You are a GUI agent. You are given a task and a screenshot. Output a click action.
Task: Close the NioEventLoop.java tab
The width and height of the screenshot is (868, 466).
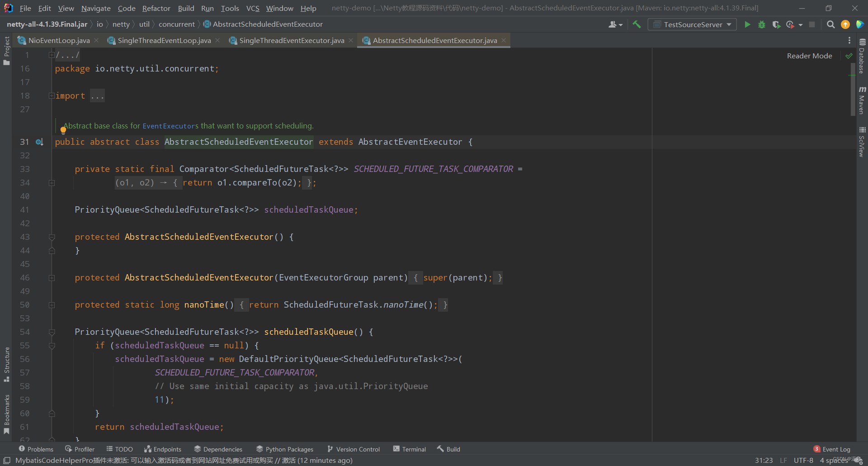96,40
